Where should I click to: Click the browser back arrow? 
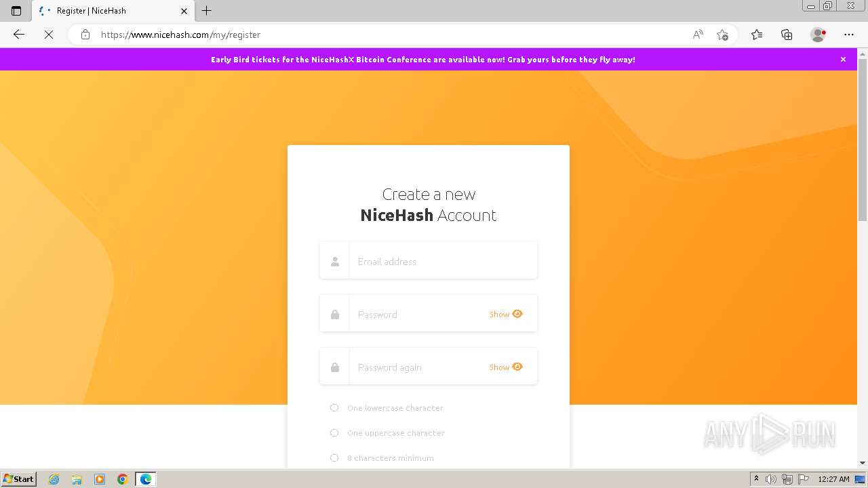(19, 35)
